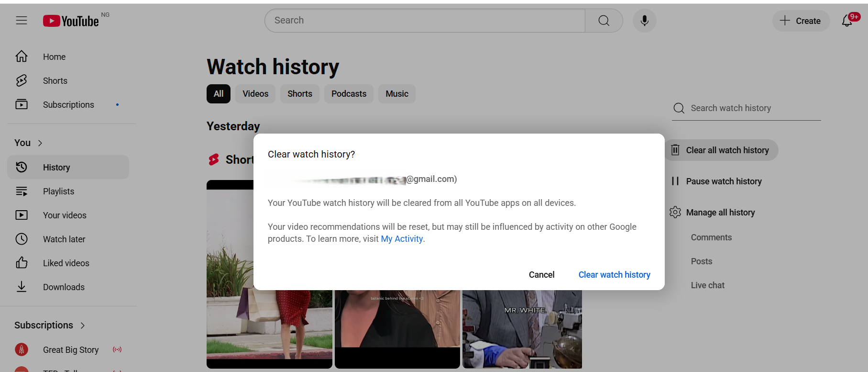Open the Live chat history link
The height and width of the screenshot is (372, 868).
pyautogui.click(x=708, y=285)
